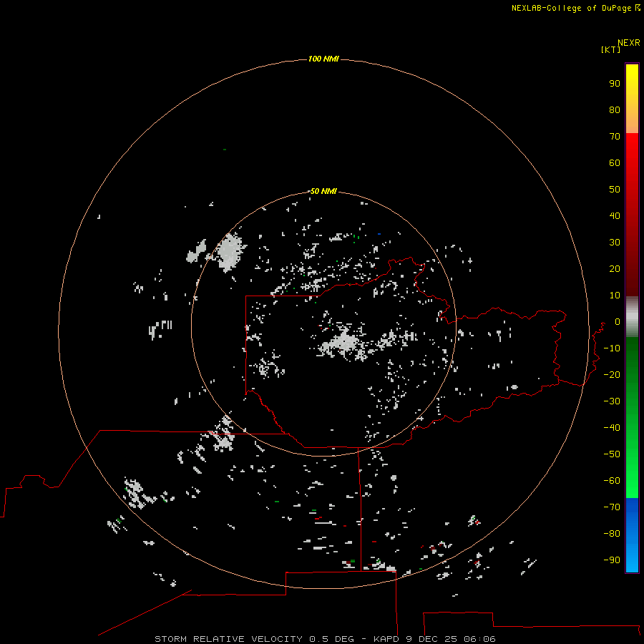The width and height of the screenshot is (644, 644).
Task: Click the 40 knot scale label
Action: click(615, 215)
